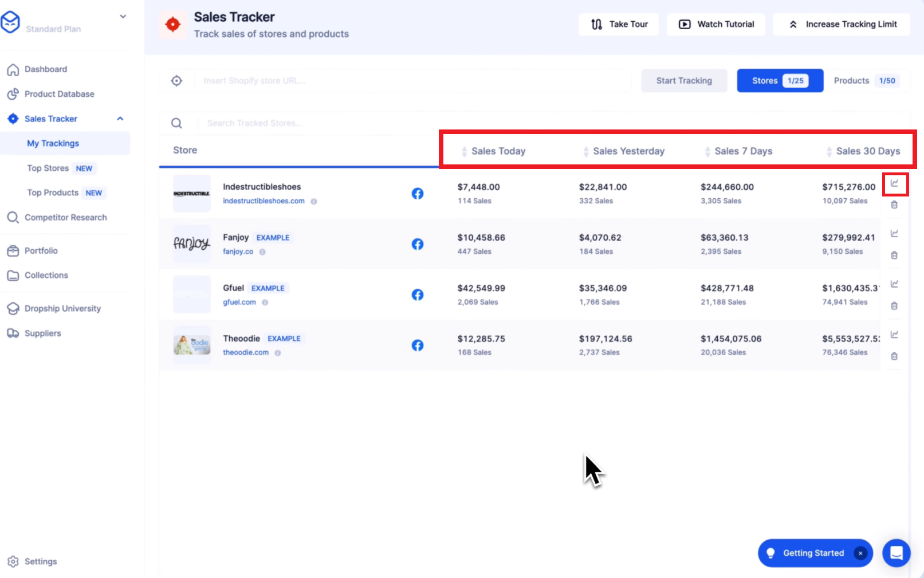Delete the Fanjoy tracking
924x578 pixels.
click(894, 255)
